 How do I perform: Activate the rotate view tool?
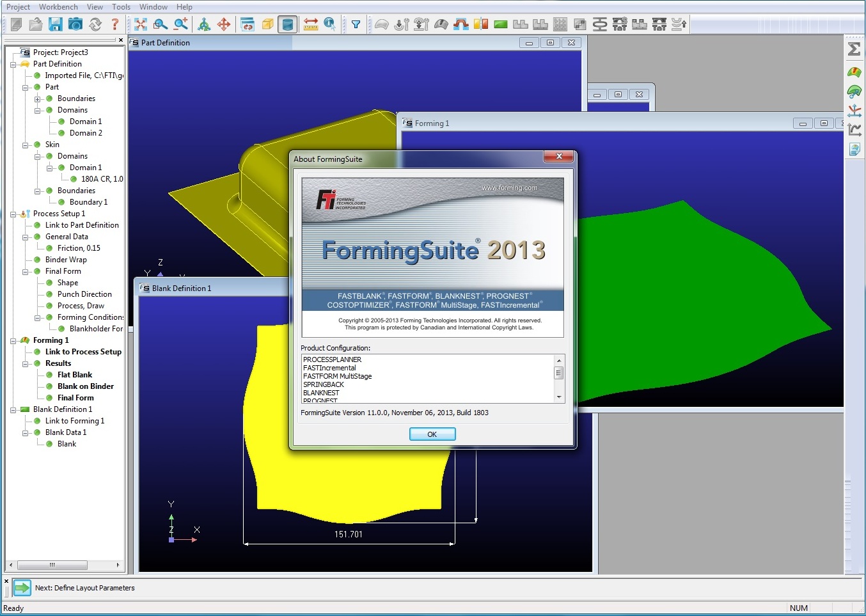click(204, 24)
